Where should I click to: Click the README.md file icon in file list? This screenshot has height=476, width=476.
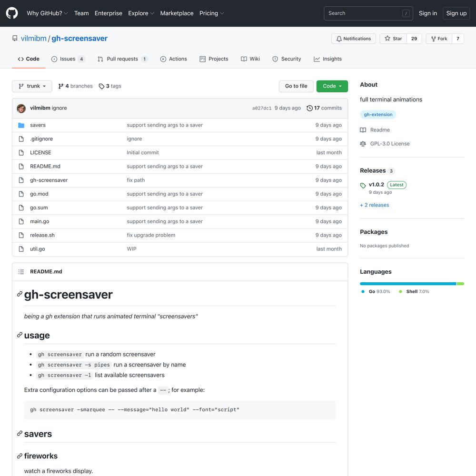[21, 166]
